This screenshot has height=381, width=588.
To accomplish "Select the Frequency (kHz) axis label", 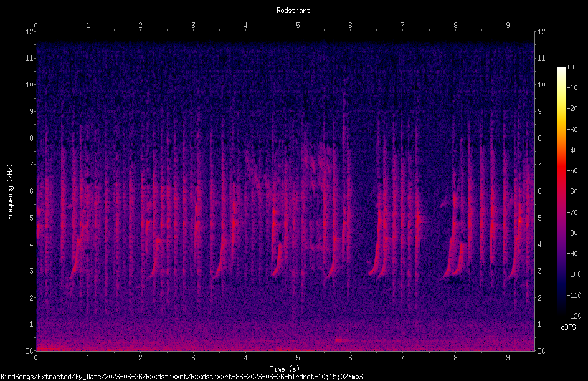I will pyautogui.click(x=10, y=192).
